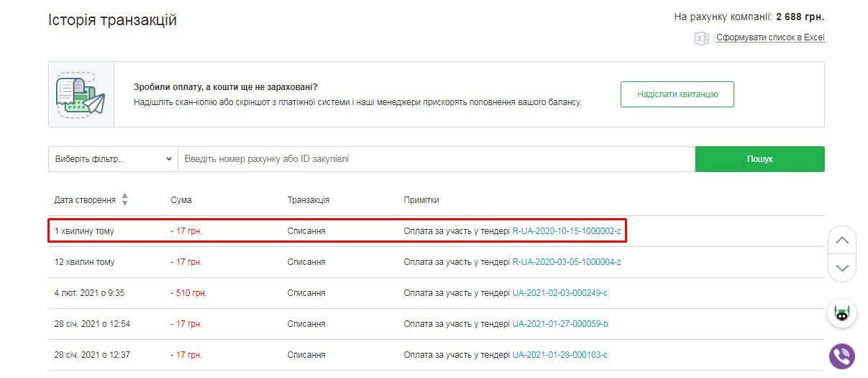Open the chatbot robot icon
Image resolution: width=868 pixels, height=378 pixels.
pos(842,314)
